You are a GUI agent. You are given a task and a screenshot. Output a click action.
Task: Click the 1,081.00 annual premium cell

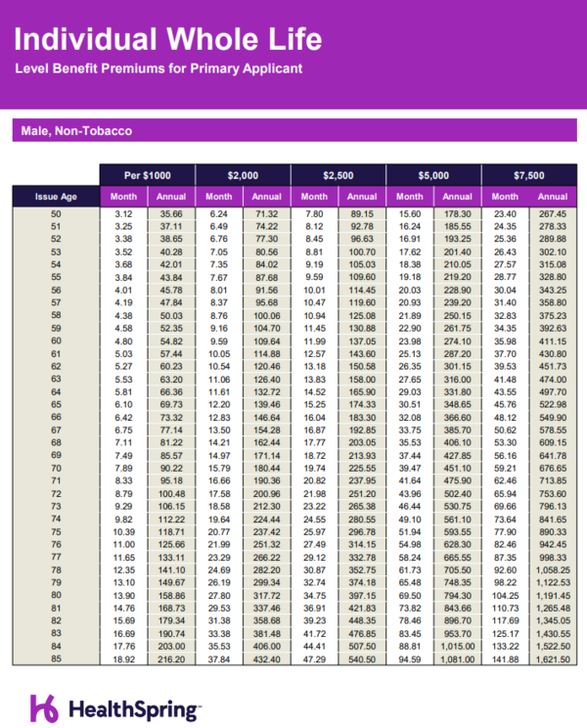tap(458, 660)
